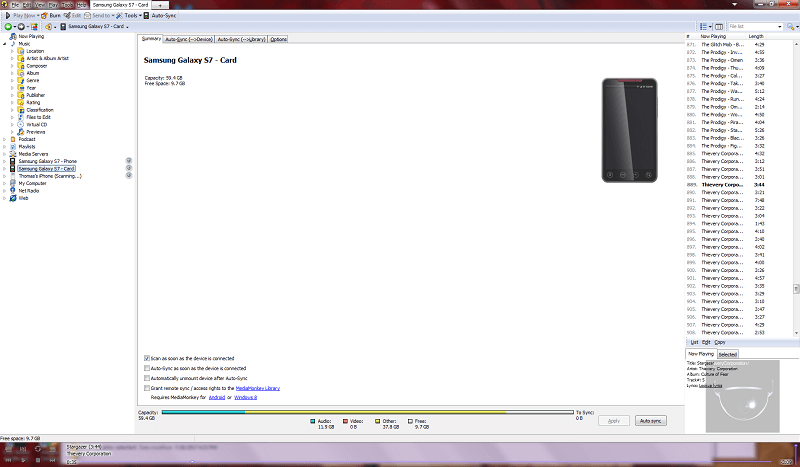
Task: Click the speaker volume icon in toolbar
Action: coord(48,27)
